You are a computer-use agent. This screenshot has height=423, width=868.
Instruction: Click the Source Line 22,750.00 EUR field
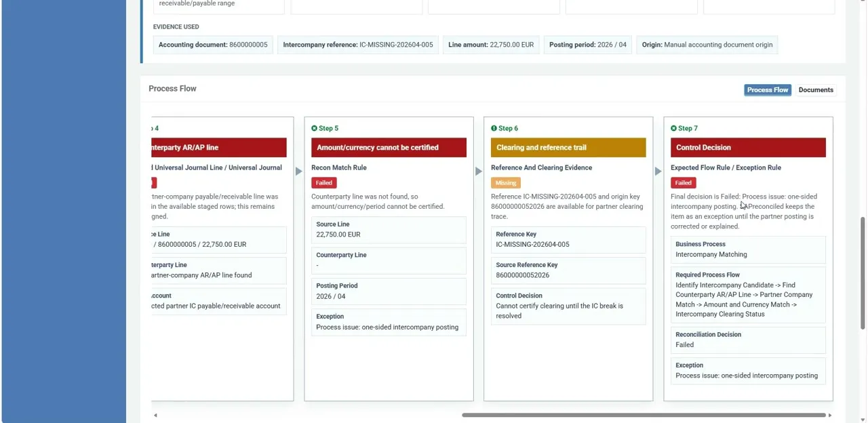389,230
